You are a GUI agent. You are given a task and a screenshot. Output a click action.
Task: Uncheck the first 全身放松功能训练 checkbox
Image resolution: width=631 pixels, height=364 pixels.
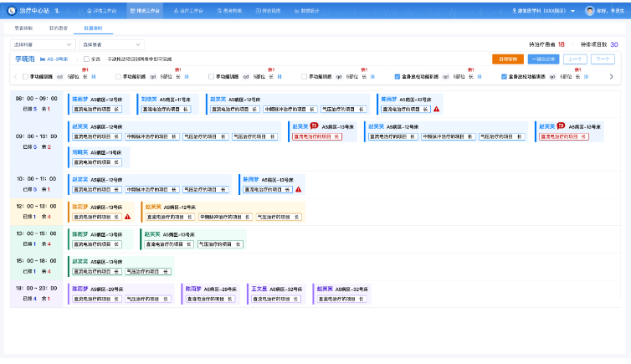pyautogui.click(x=398, y=76)
